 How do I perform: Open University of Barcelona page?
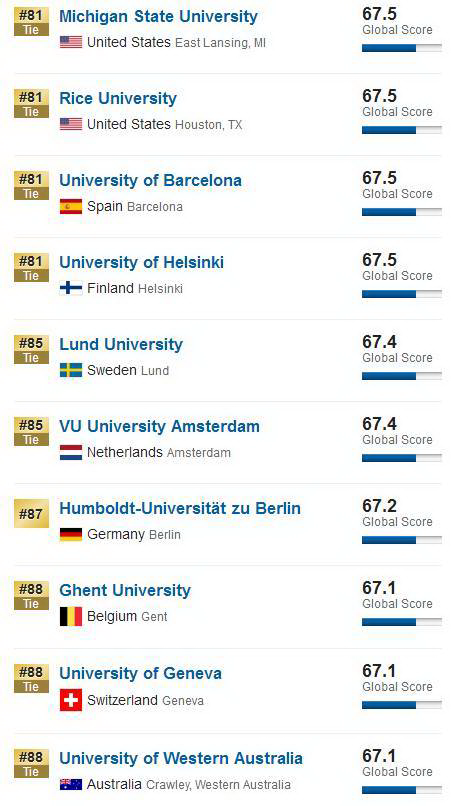pos(150,180)
